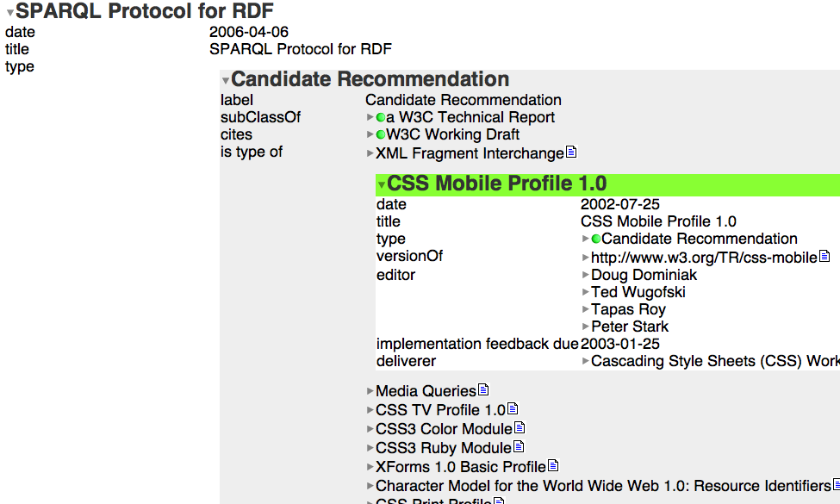Viewport: 840px width, 504px height.
Task: Collapse the SPARQL Protocol for RDF section
Action: click(10, 14)
